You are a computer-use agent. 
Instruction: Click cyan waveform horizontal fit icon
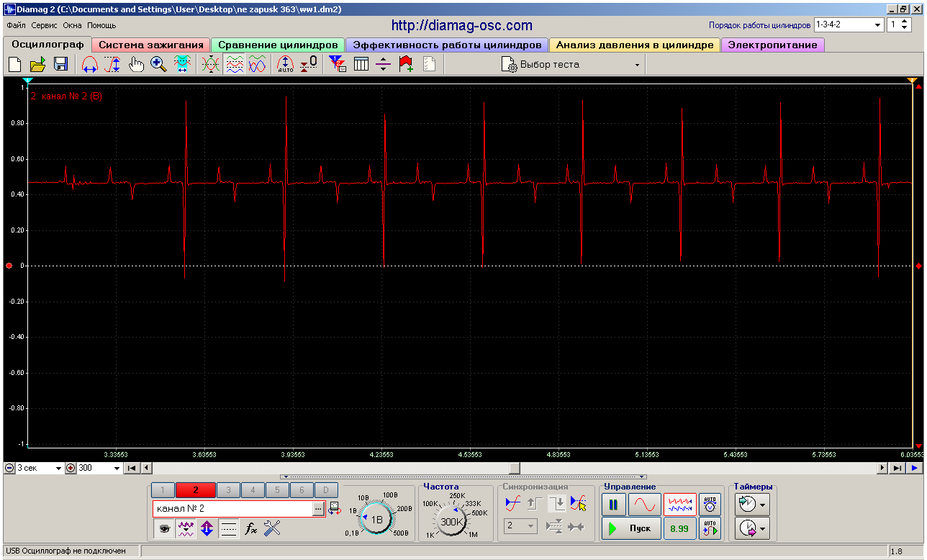click(x=182, y=64)
